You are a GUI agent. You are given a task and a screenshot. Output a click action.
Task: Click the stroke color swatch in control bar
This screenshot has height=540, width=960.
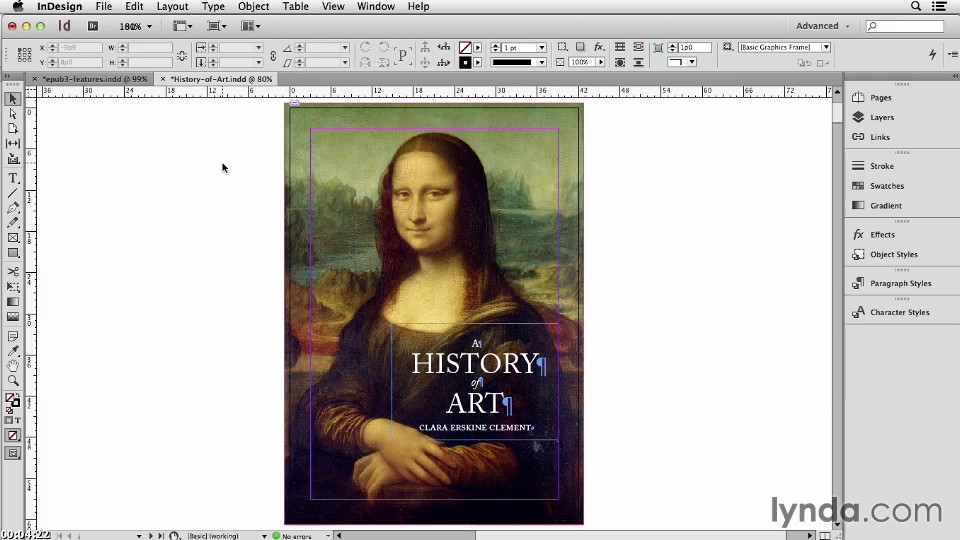465,62
